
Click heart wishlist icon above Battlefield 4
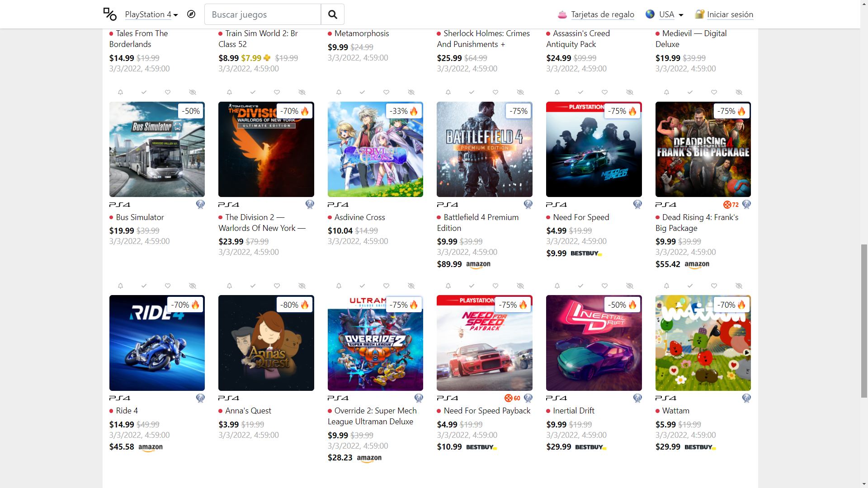point(495,92)
